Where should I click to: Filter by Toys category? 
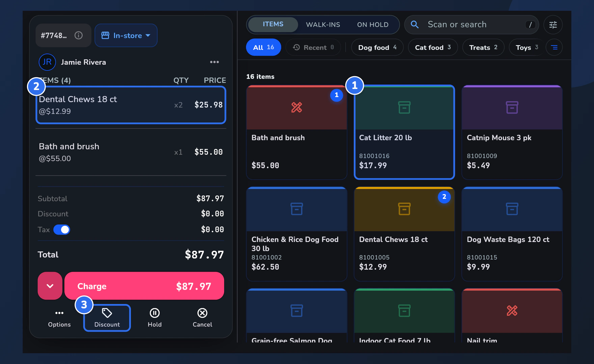(527, 48)
